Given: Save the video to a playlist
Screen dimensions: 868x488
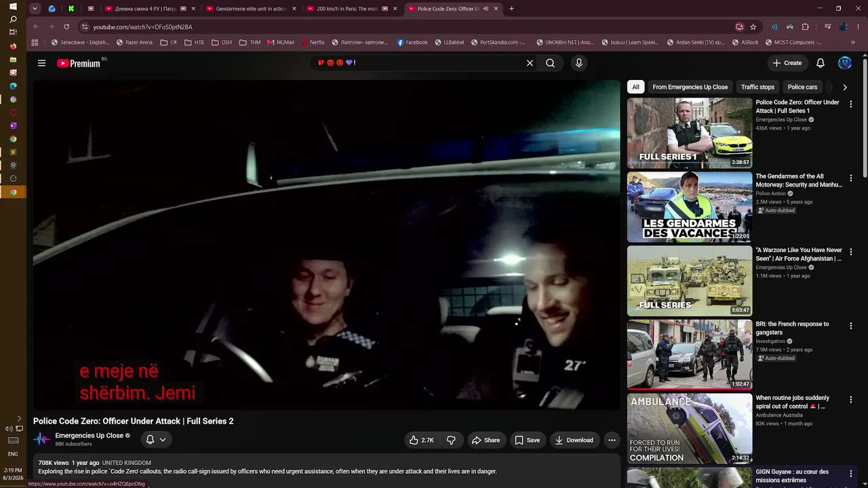Looking at the screenshot, I should (527, 440).
